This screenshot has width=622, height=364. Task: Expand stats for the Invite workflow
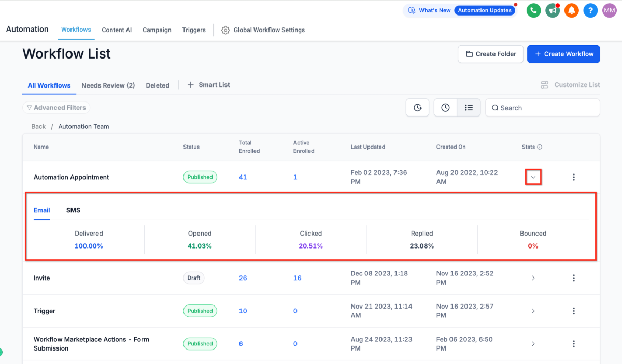pyautogui.click(x=533, y=278)
